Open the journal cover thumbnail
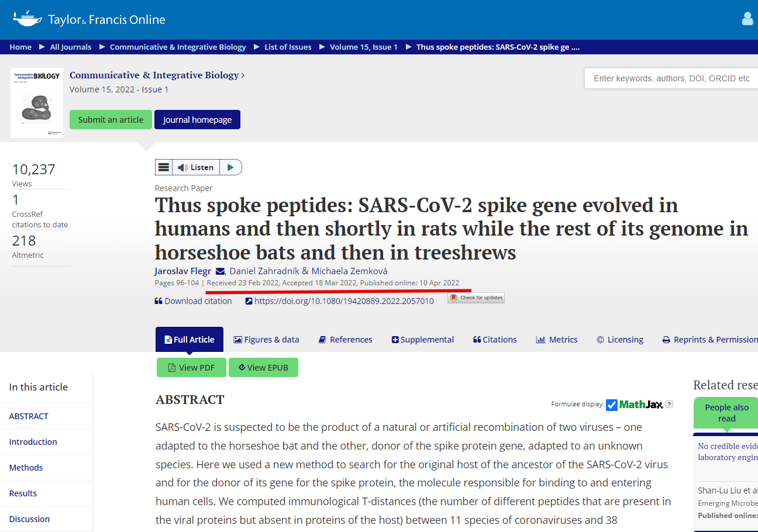This screenshot has height=532, width=758. coord(37,103)
